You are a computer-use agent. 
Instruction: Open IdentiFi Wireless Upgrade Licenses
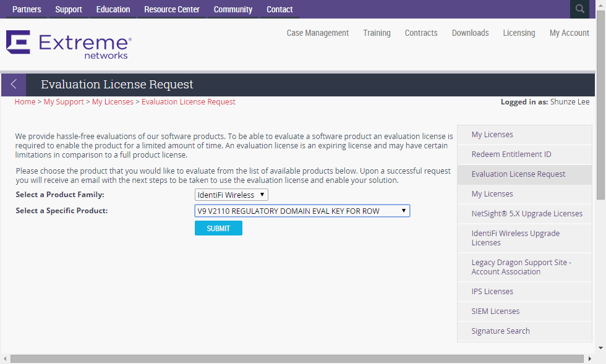(x=524, y=238)
